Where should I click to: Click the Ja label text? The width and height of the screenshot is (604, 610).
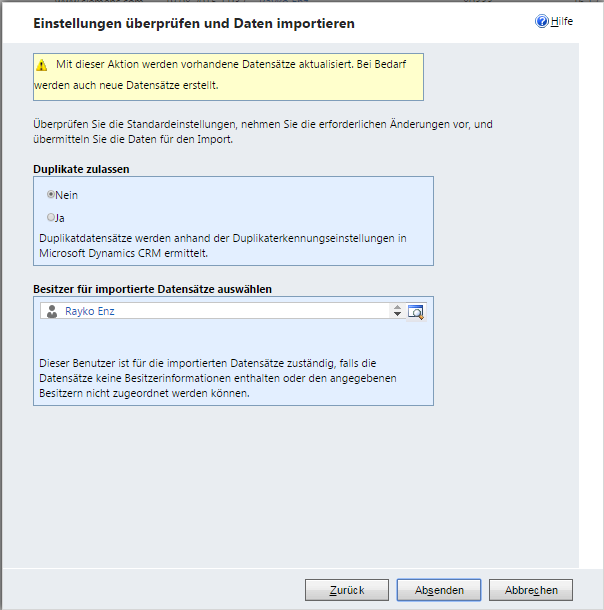[x=60, y=218]
